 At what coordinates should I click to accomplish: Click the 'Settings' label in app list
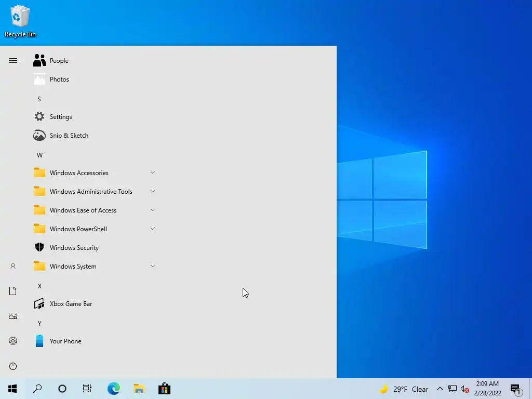pyautogui.click(x=61, y=117)
